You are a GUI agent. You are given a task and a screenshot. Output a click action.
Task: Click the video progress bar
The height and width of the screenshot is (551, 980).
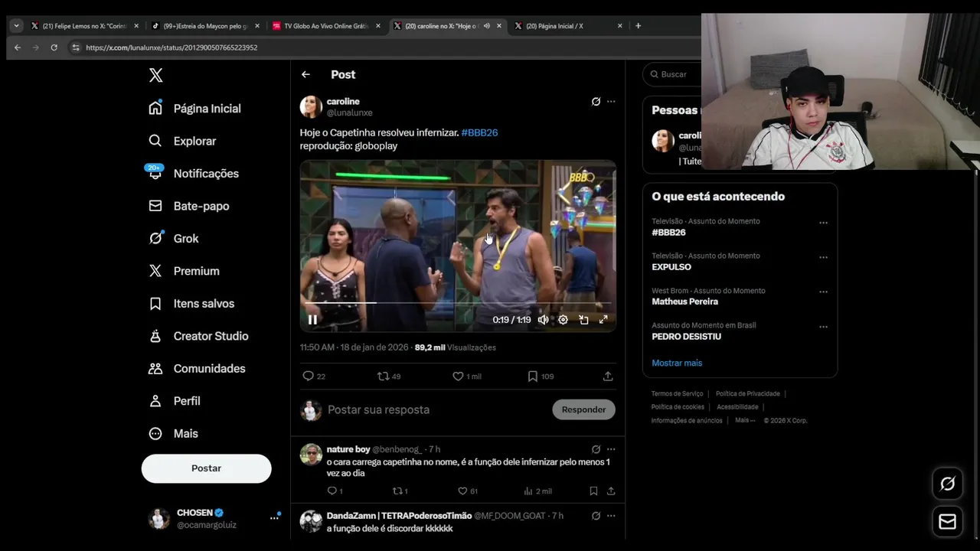458,303
